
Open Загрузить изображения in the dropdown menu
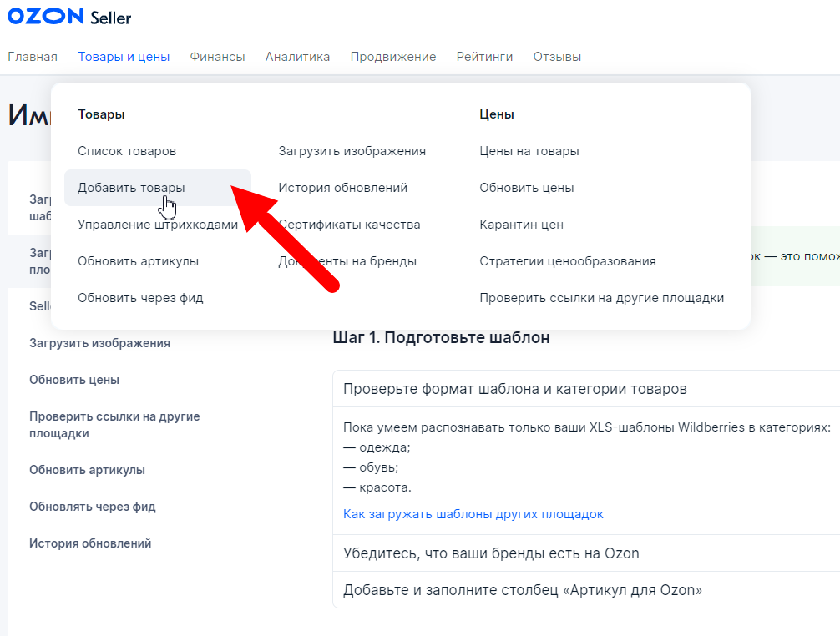pyautogui.click(x=352, y=151)
